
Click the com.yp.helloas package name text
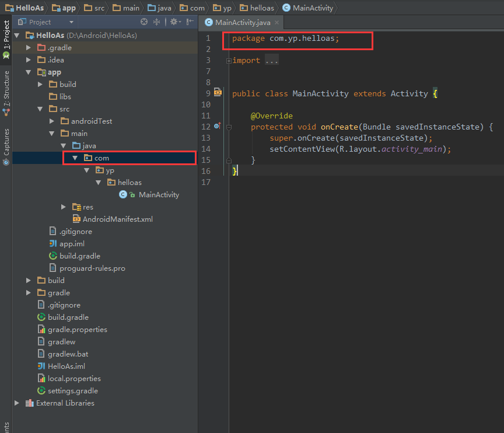(x=302, y=39)
